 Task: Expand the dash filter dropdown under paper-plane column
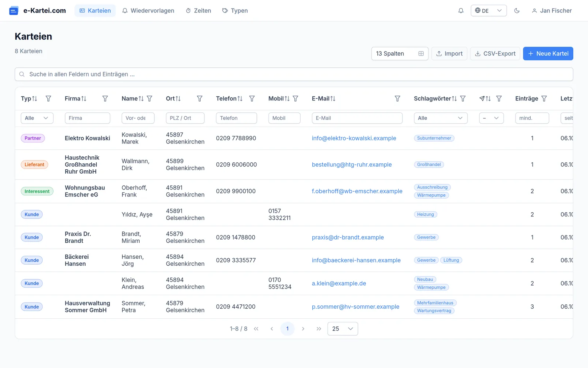pos(491,118)
